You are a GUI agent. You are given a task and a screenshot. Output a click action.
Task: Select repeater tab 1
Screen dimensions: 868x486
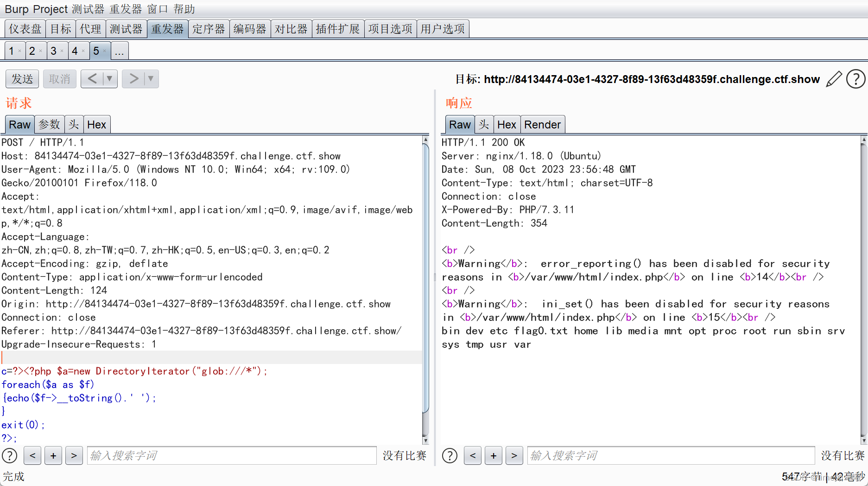(x=12, y=51)
